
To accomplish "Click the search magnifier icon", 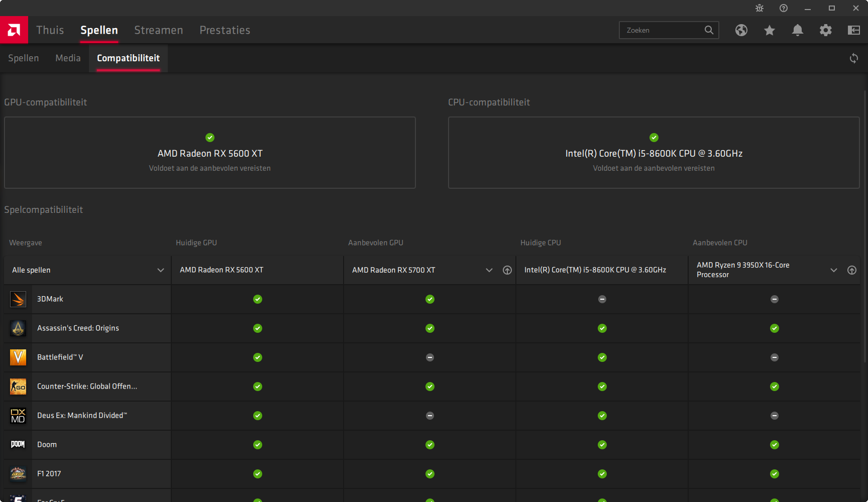I will point(709,30).
